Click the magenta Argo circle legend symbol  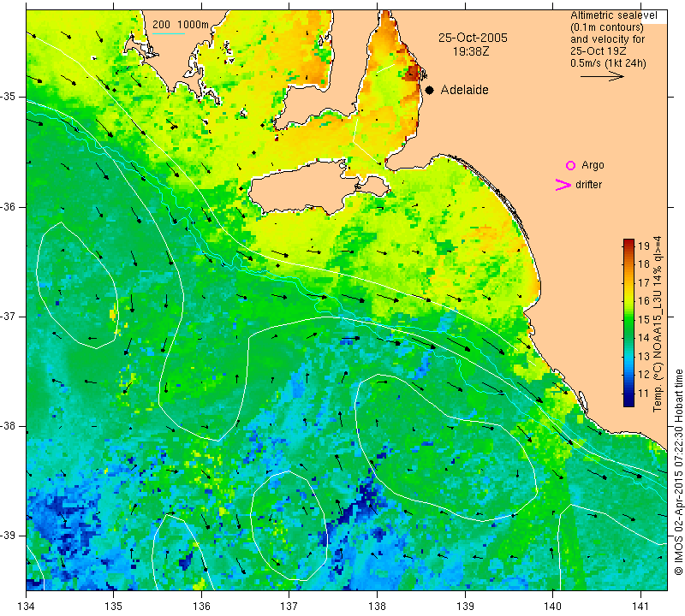570,165
